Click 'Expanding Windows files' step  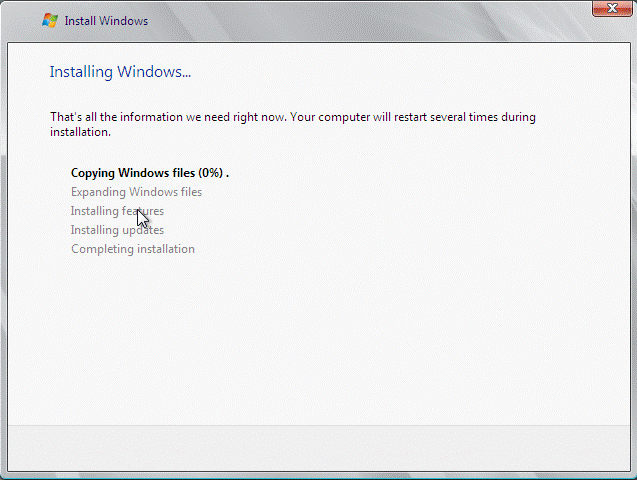coord(136,192)
